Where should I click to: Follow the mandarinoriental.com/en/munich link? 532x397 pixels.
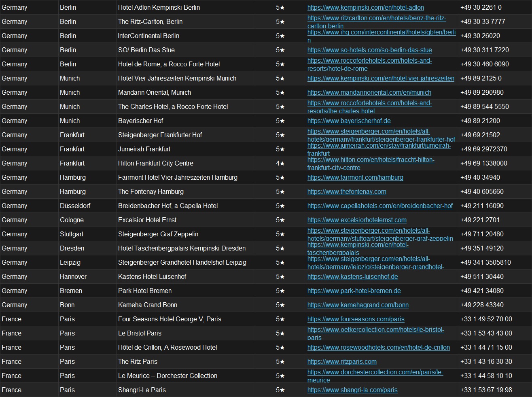click(x=369, y=92)
